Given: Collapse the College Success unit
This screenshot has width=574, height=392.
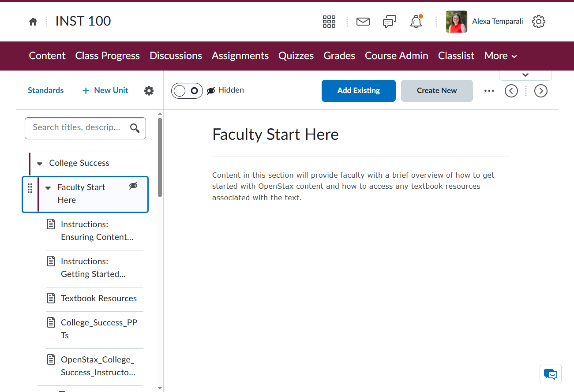Looking at the screenshot, I should [40, 164].
